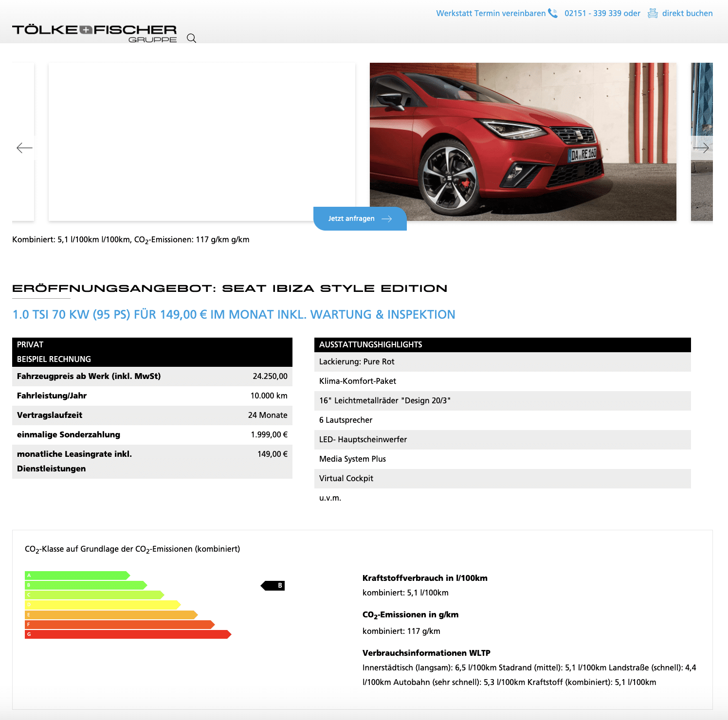Click green class A efficiency bar
Image resolution: width=728 pixels, height=720 pixels.
point(77,576)
